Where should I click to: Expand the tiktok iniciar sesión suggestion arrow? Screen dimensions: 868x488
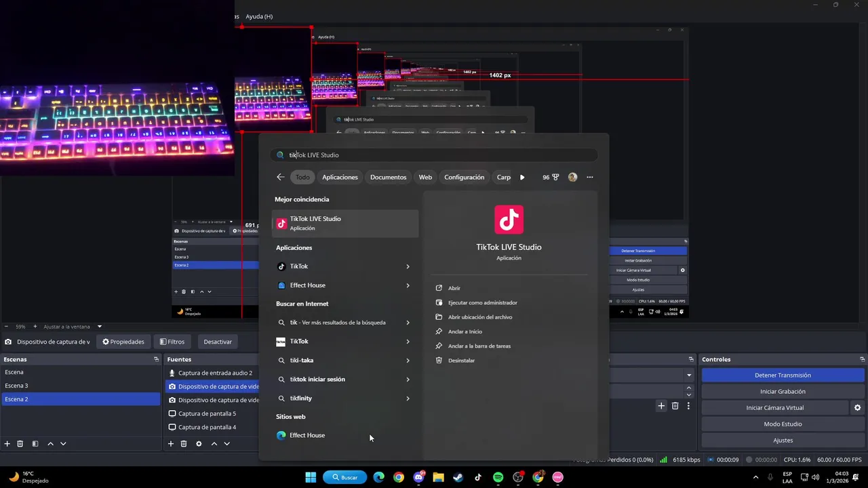click(408, 380)
